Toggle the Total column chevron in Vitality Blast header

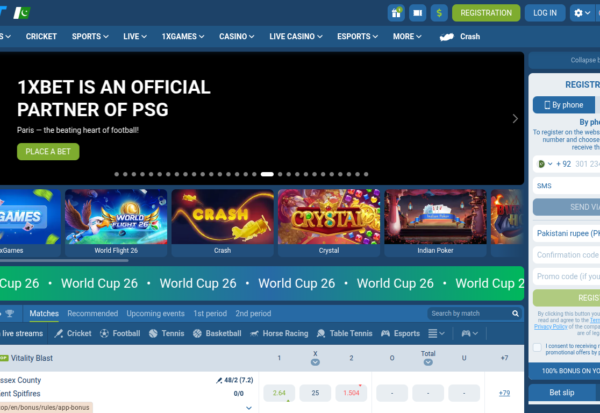(428, 362)
